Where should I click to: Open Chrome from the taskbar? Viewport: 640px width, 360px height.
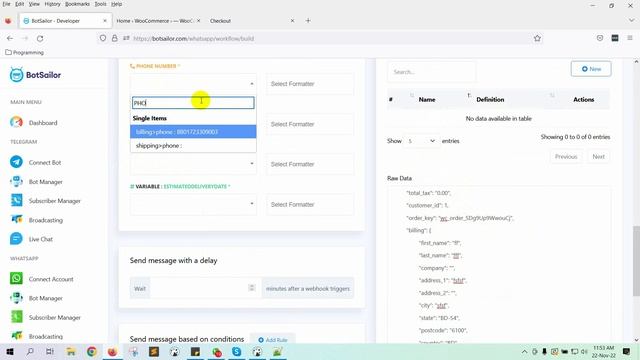[92, 351]
